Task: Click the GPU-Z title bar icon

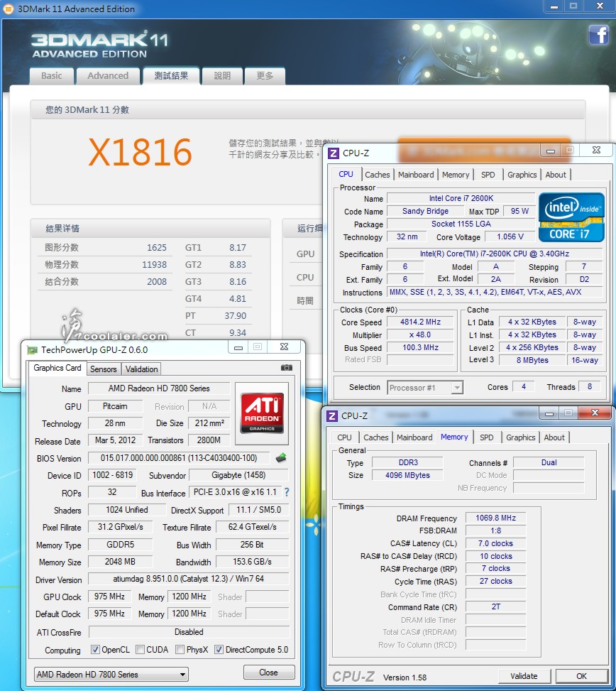Action: (x=32, y=350)
